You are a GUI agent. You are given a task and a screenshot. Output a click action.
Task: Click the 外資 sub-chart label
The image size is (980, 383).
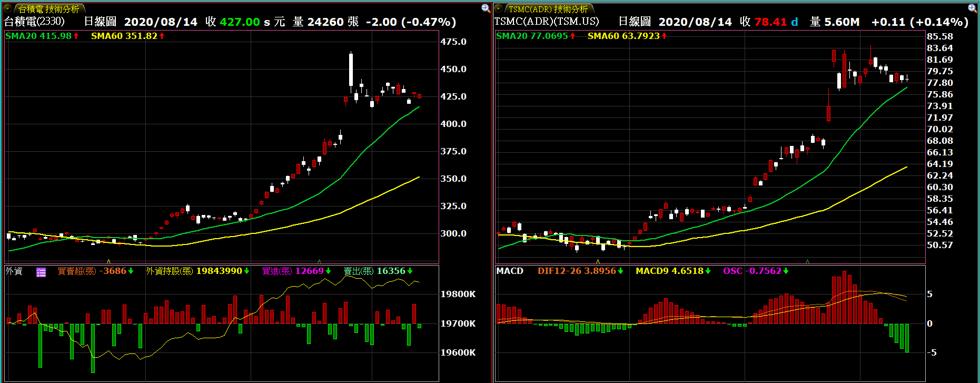pos(14,271)
